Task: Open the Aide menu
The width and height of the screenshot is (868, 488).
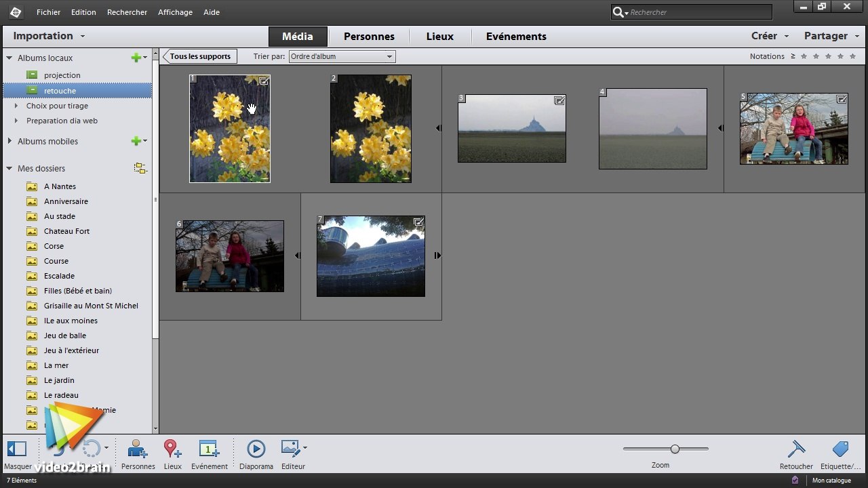Action: tap(212, 12)
